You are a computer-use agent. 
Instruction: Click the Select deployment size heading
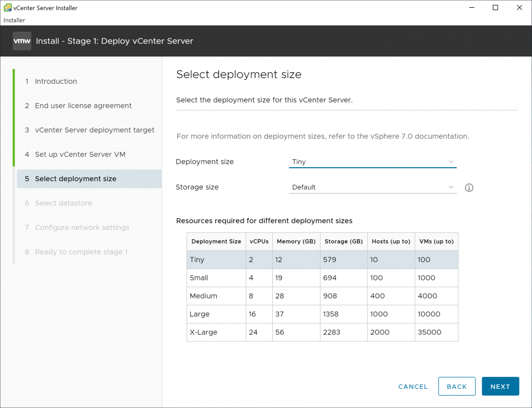(x=239, y=74)
